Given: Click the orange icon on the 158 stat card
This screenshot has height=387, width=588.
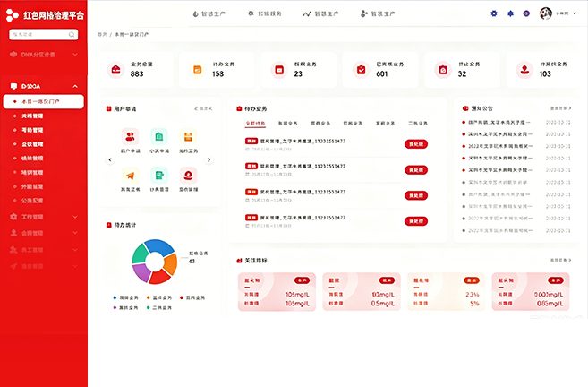Looking at the screenshot, I should [x=197, y=70].
